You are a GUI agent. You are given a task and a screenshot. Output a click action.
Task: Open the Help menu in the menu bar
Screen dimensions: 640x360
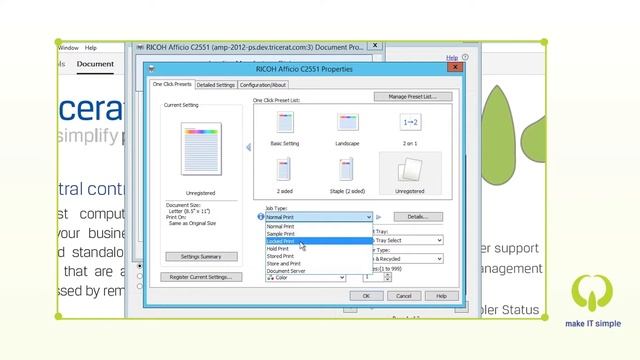click(91, 48)
